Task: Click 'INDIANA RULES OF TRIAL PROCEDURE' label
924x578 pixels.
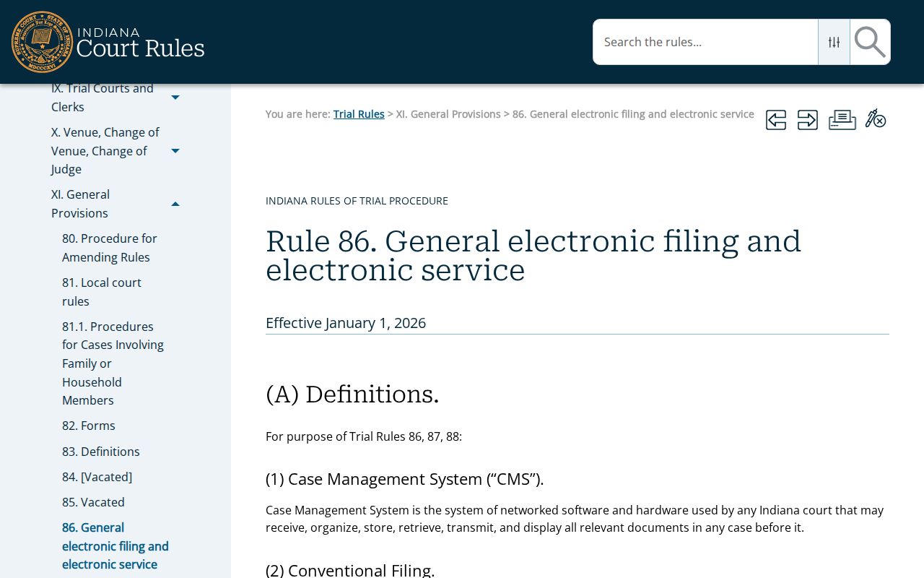Action: pyautogui.click(x=357, y=201)
